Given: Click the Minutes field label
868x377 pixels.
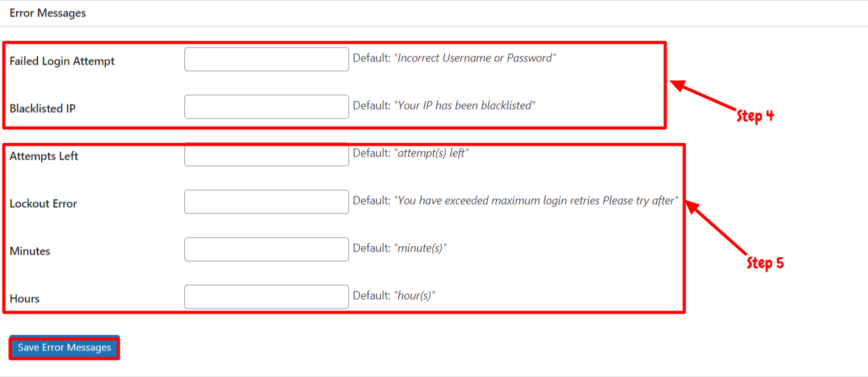Looking at the screenshot, I should pos(30,251).
